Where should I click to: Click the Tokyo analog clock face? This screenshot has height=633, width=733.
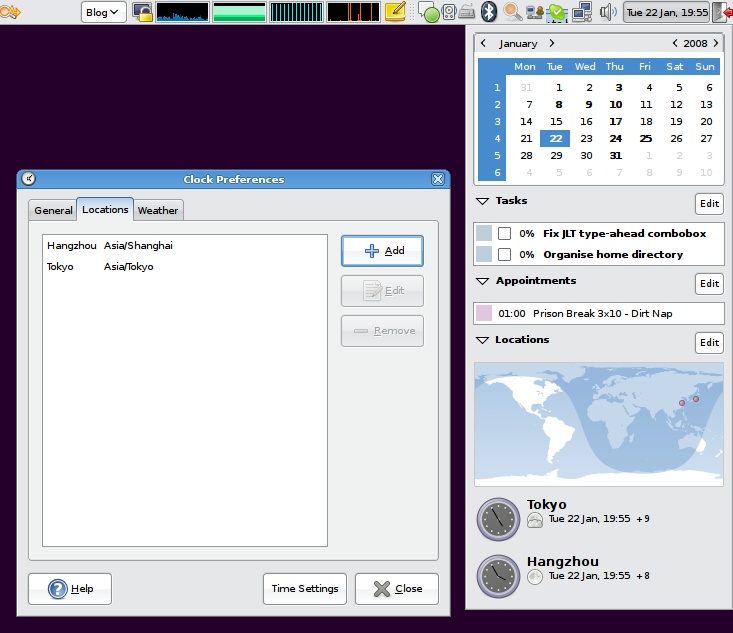(x=498, y=519)
